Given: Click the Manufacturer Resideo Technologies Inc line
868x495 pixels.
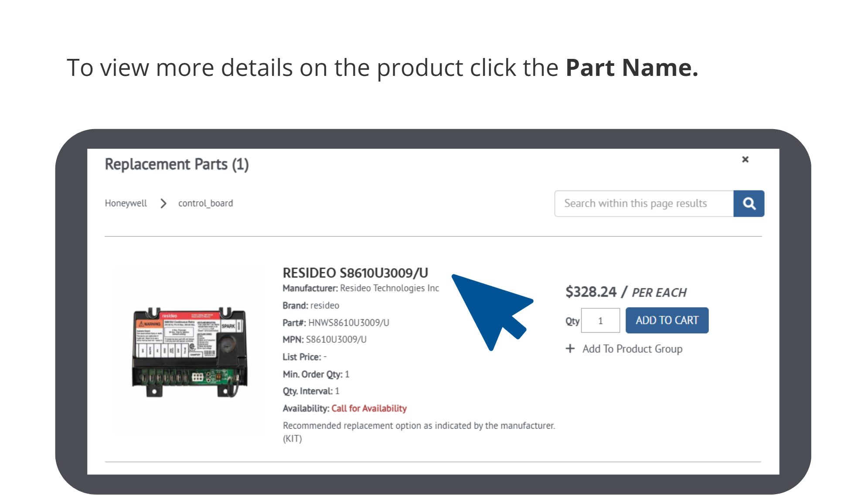Looking at the screenshot, I should click(361, 288).
